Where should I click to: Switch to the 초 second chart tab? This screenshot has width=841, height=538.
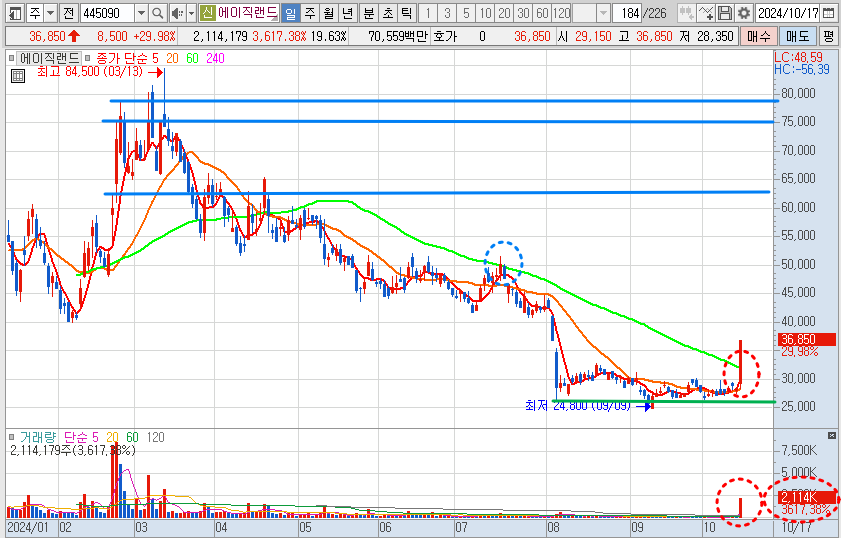[388, 13]
